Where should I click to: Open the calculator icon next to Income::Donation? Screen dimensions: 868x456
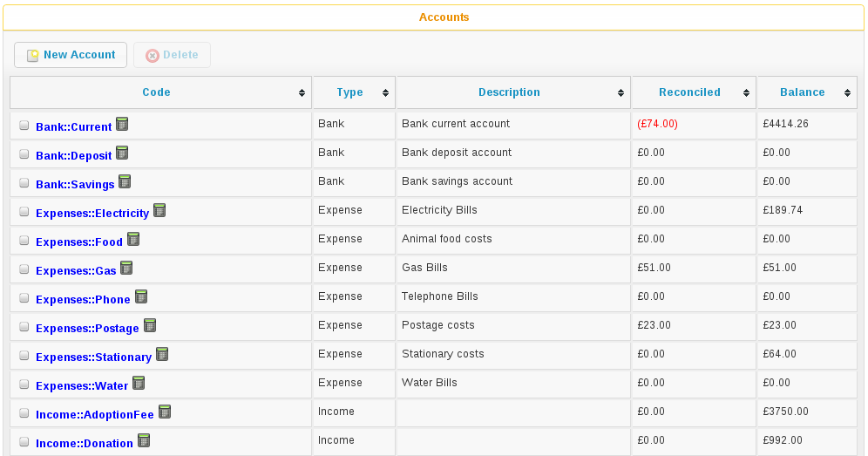[x=144, y=441]
